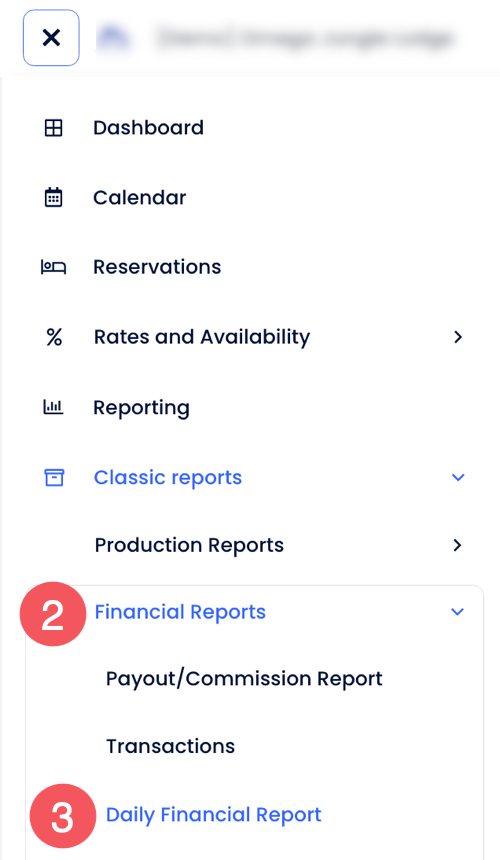Open the Reporting section

point(141,408)
